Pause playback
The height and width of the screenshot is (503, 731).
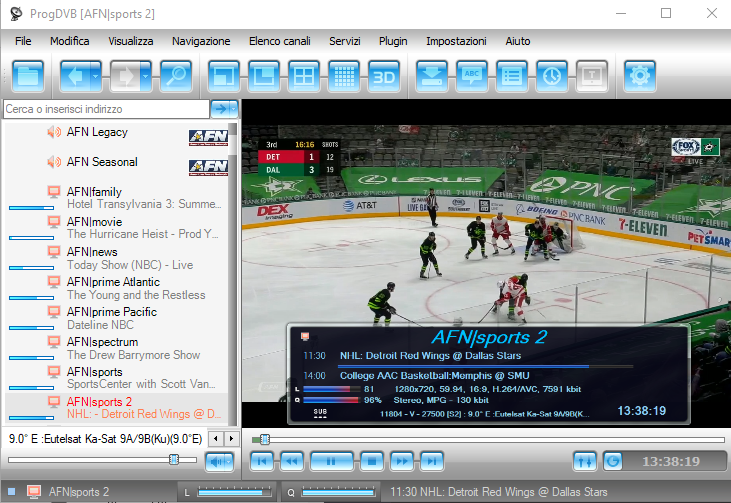coord(331,461)
